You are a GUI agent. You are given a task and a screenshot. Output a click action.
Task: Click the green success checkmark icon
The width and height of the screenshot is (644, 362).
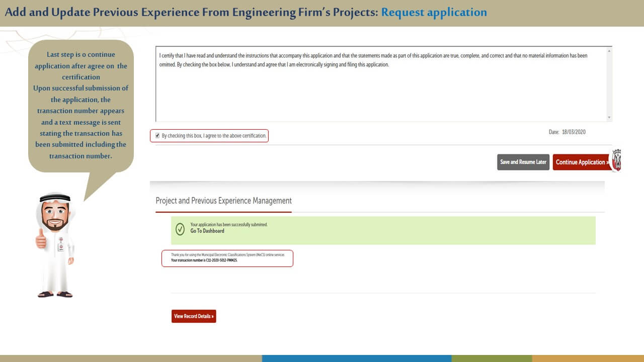pos(180,229)
